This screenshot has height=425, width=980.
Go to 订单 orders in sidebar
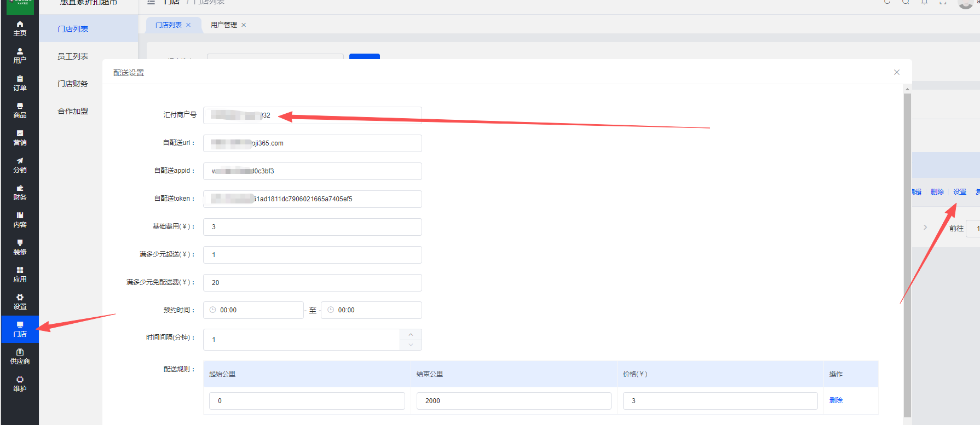pyautogui.click(x=20, y=83)
